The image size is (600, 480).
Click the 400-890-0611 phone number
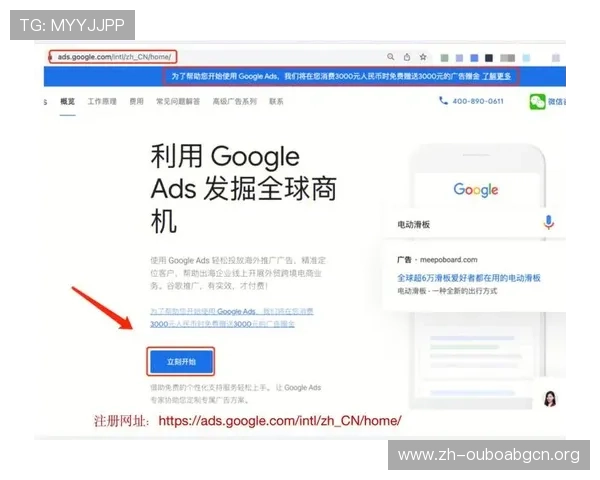pos(478,101)
